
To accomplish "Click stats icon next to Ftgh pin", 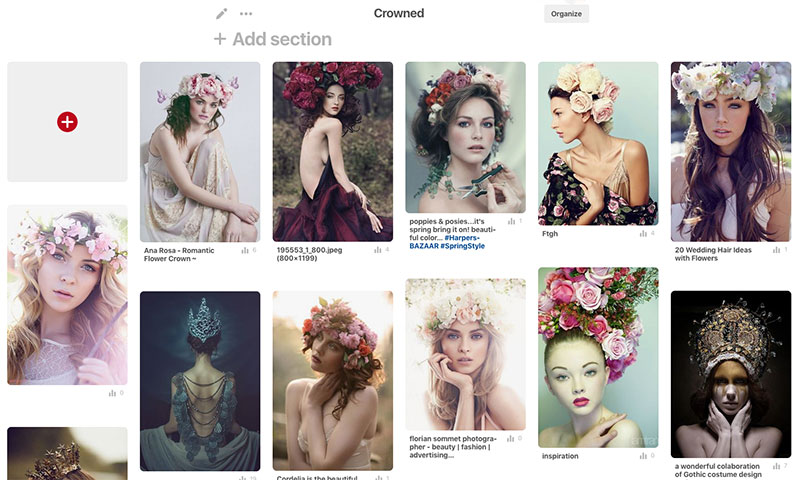I will coord(643,233).
